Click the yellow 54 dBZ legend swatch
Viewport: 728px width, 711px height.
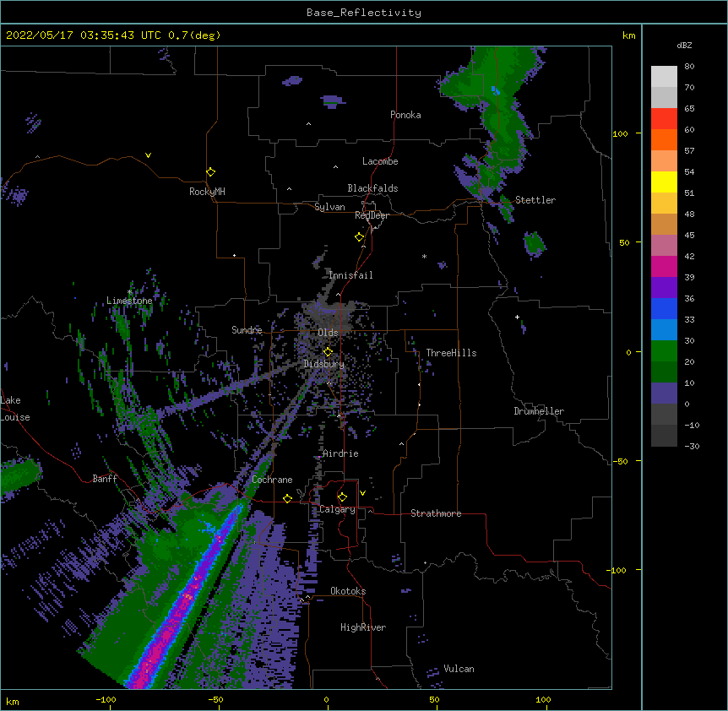664,182
